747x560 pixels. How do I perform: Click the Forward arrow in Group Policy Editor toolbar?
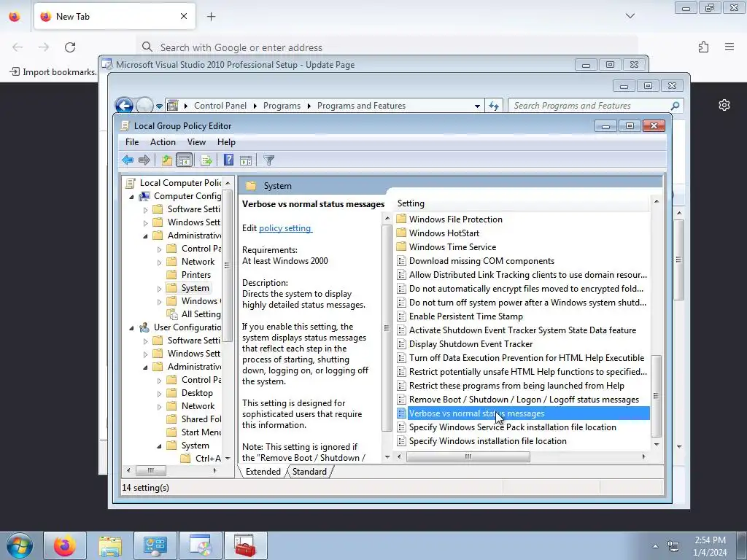[x=144, y=160]
